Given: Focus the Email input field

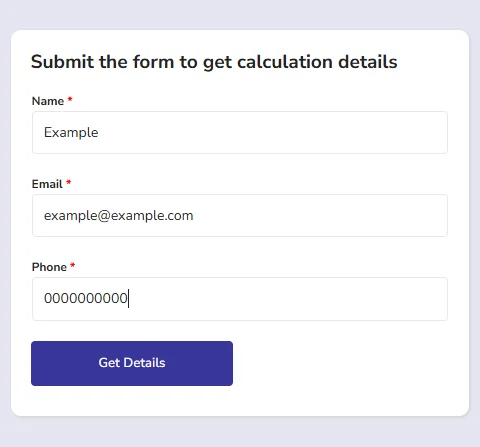Looking at the screenshot, I should [x=240, y=216].
